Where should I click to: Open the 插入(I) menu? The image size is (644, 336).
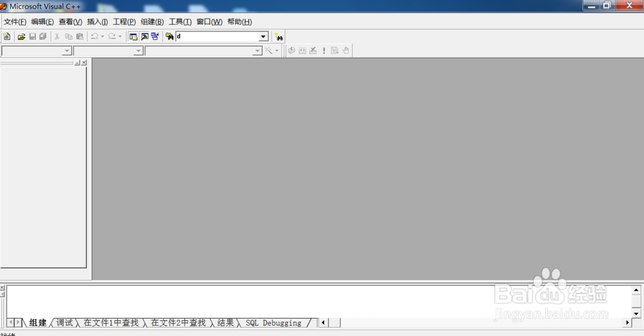coord(97,22)
